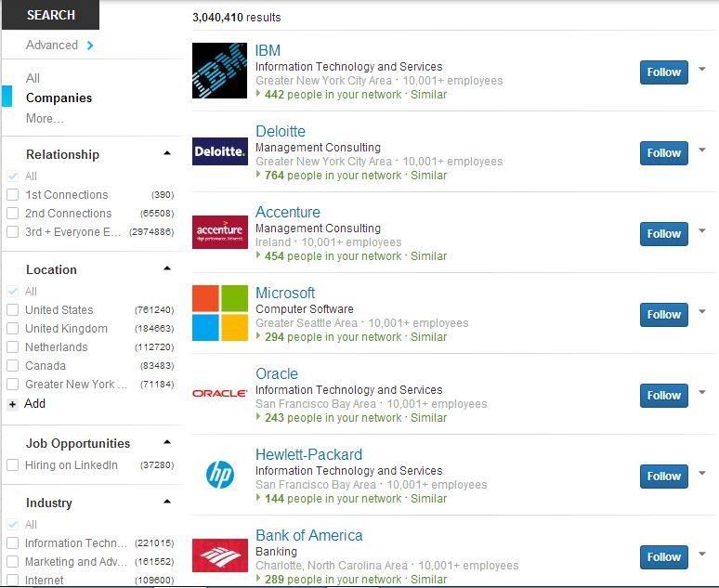Toggle the All checkbox under Relationship
The width and height of the screenshot is (719, 588).
pyautogui.click(x=12, y=176)
